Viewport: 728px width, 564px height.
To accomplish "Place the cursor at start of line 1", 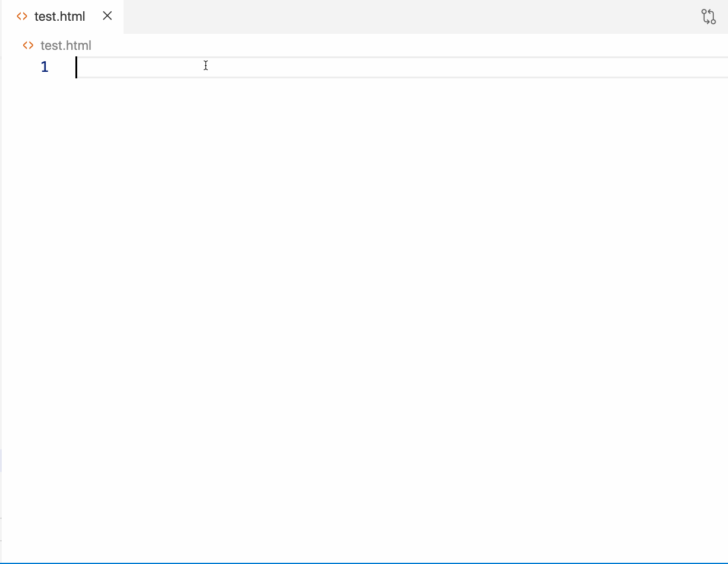I will [x=78, y=67].
